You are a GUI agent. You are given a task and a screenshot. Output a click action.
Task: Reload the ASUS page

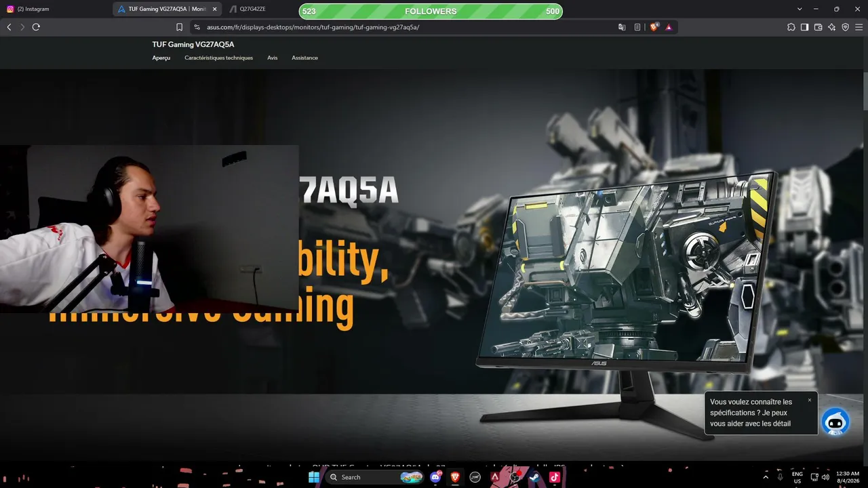tap(36, 27)
